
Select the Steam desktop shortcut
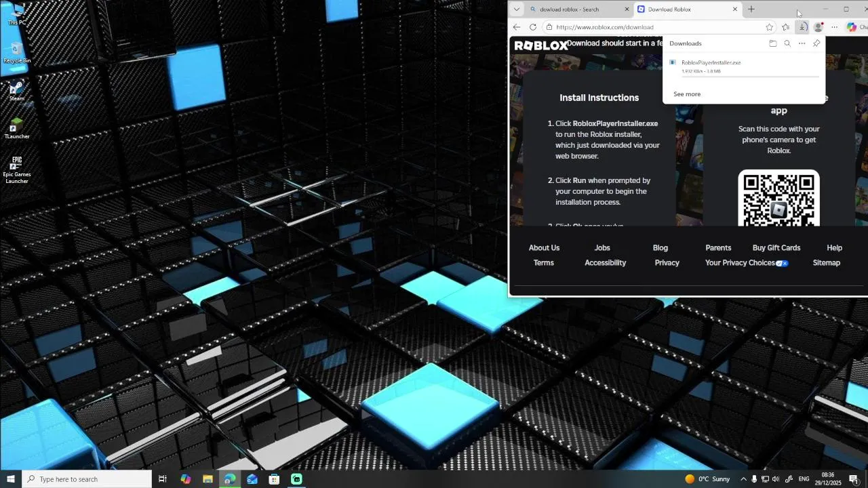[x=17, y=90]
